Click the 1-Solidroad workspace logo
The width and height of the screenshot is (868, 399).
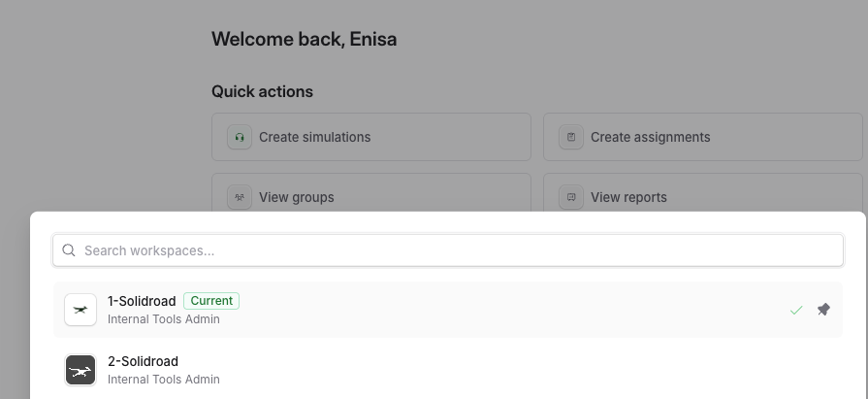tap(80, 310)
